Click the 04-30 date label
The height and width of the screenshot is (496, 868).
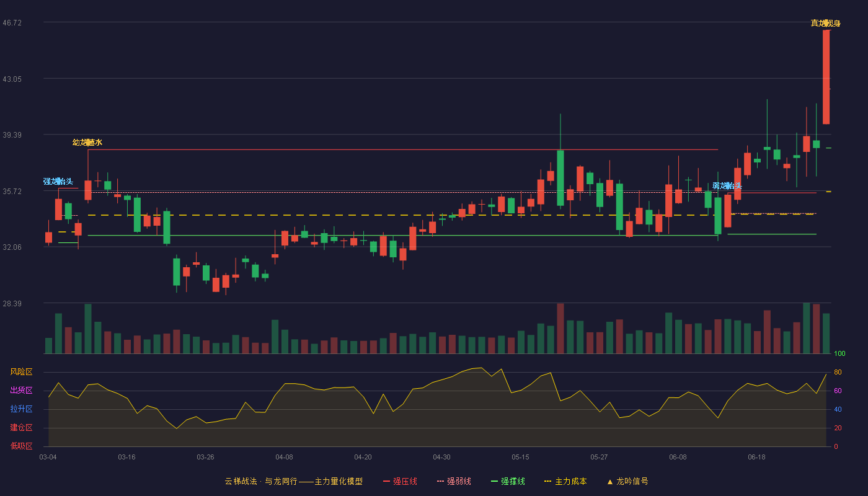tap(441, 457)
